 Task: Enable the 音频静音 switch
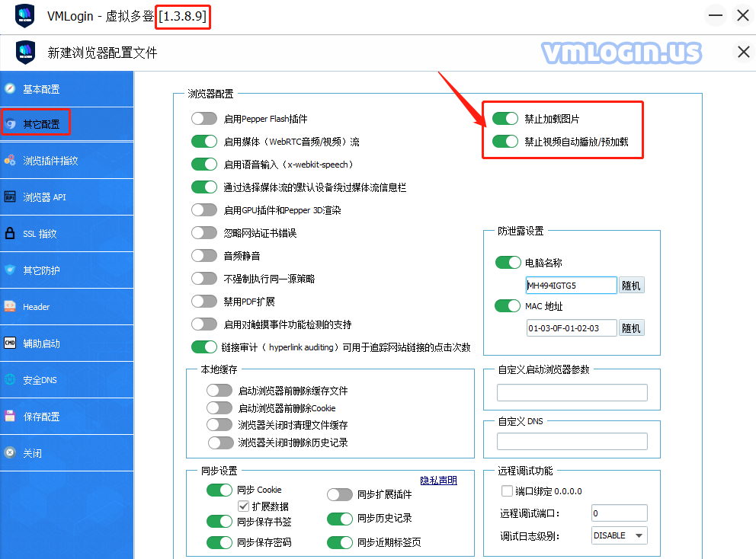pos(204,255)
